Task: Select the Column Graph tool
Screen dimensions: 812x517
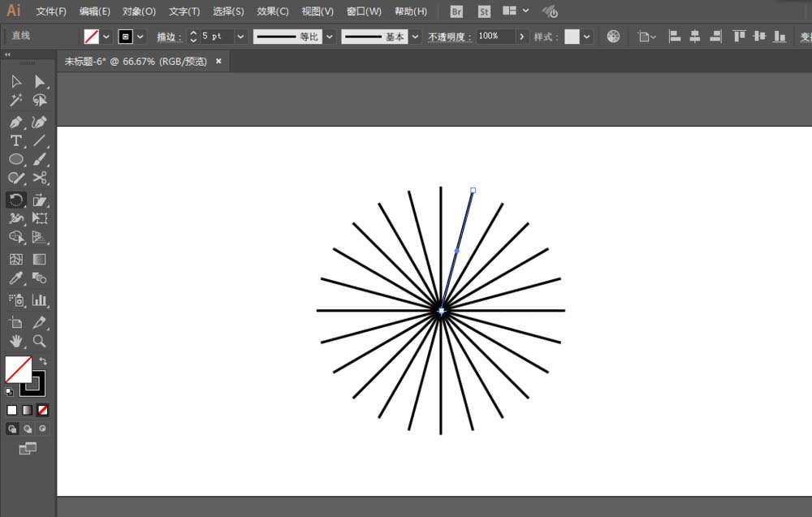Action: [39, 300]
